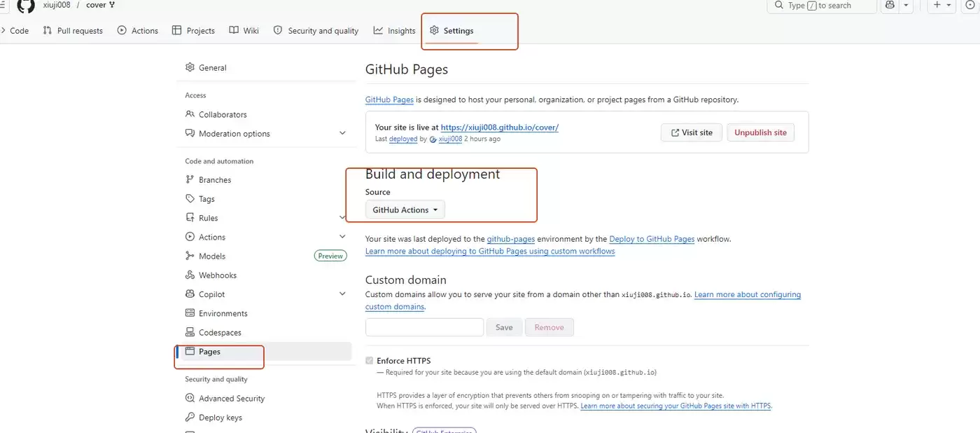Select the Settings tab
Viewport: 980px width, 433px height.
click(451, 30)
